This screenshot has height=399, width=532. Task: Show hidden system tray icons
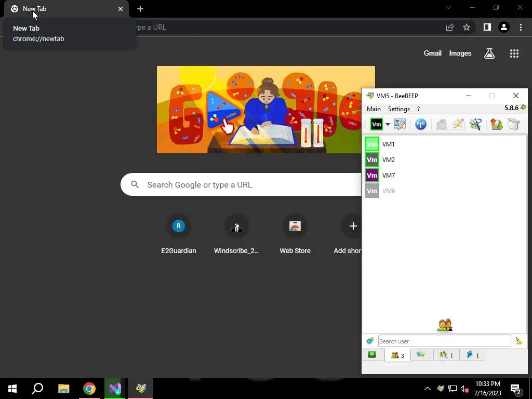point(427,389)
